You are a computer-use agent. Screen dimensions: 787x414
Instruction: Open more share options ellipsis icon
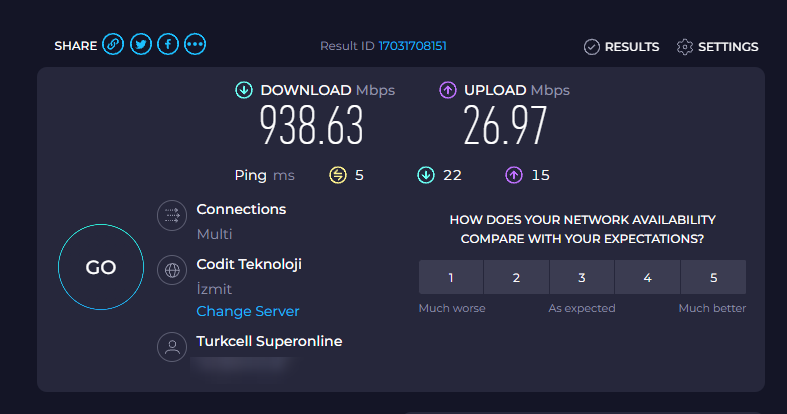click(x=195, y=45)
